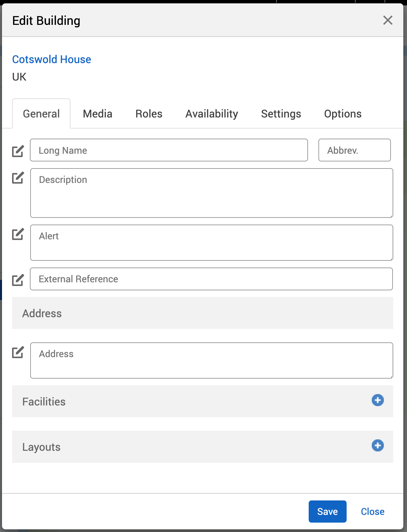
Task: Go to the Availability tab
Action: point(212,114)
